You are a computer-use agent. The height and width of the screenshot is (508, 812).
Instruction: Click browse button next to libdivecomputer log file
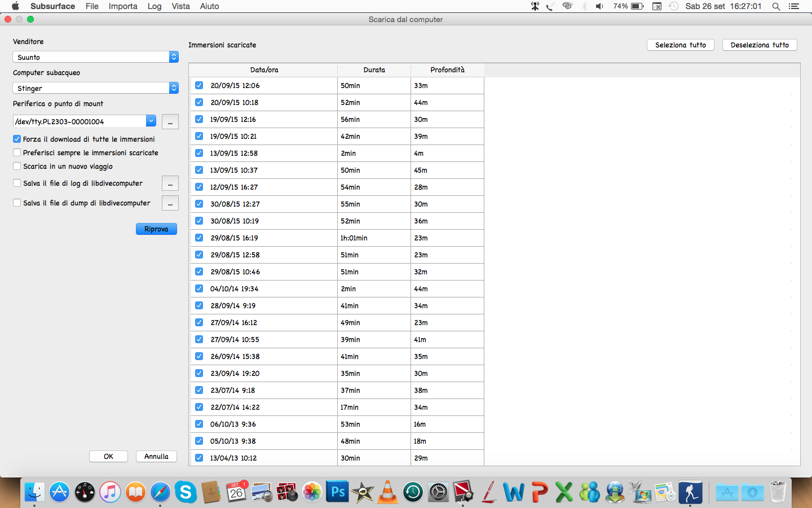[x=170, y=183]
